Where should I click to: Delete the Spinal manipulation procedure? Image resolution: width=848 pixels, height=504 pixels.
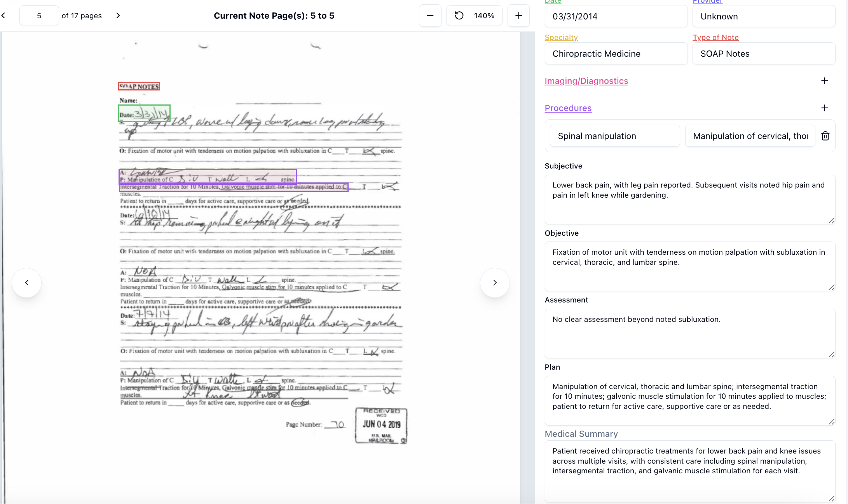(825, 136)
